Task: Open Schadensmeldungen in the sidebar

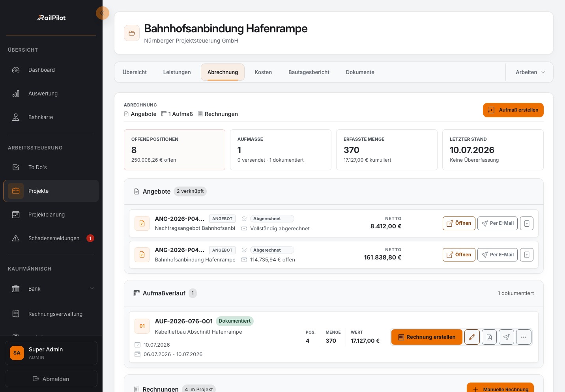Action: (51, 238)
